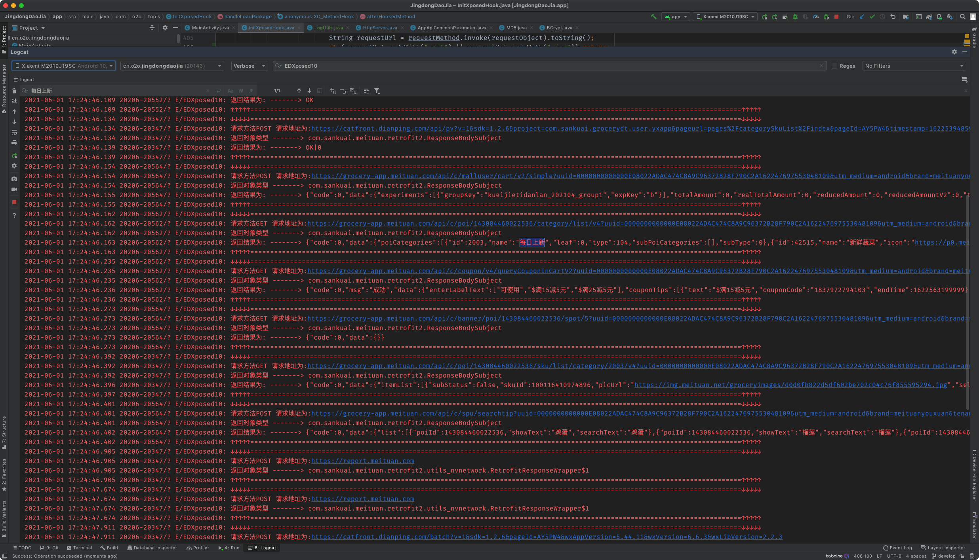Click the Make Project hammer icon
This screenshot has height=560, width=979.
tap(653, 17)
